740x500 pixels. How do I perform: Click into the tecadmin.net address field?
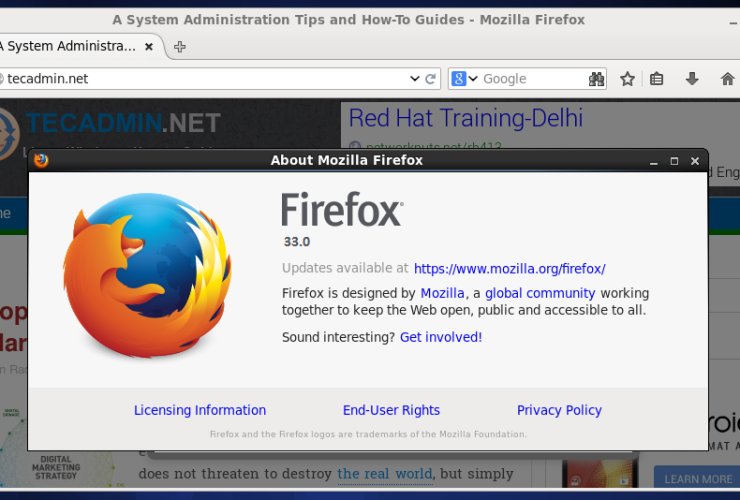(x=200, y=79)
